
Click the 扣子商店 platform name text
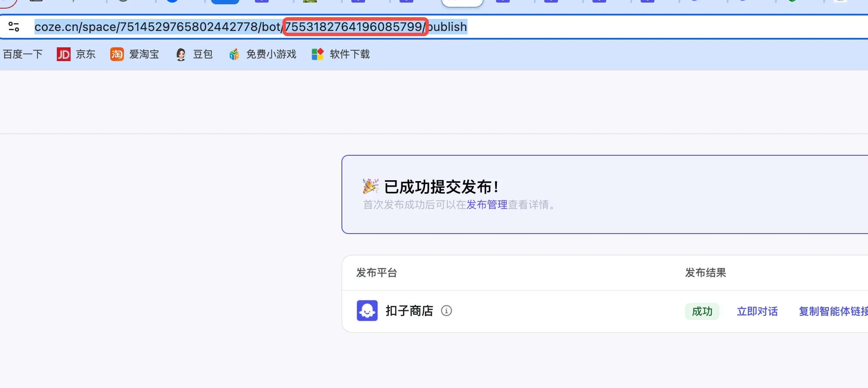409,311
